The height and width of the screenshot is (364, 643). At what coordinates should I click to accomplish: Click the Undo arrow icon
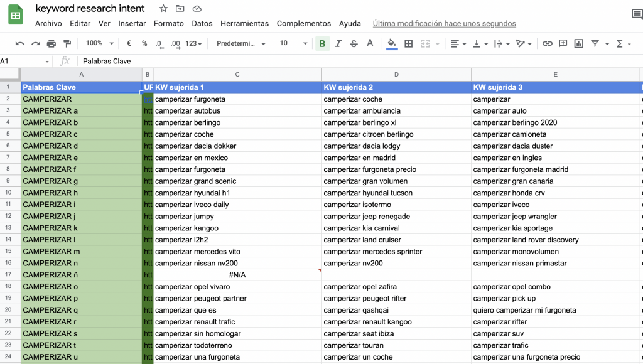pyautogui.click(x=19, y=43)
